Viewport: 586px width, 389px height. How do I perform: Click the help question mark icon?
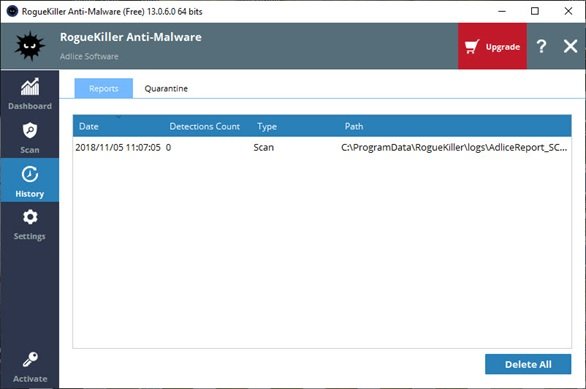(x=541, y=46)
